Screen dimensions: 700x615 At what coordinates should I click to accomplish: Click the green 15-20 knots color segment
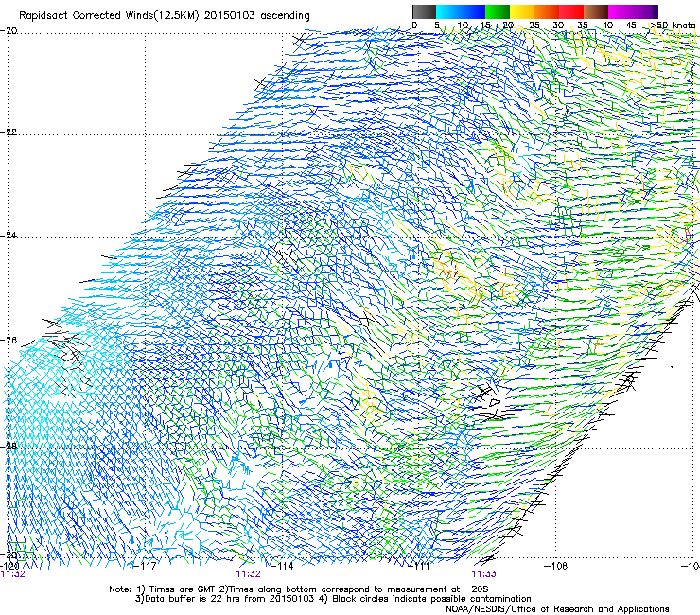498,12
